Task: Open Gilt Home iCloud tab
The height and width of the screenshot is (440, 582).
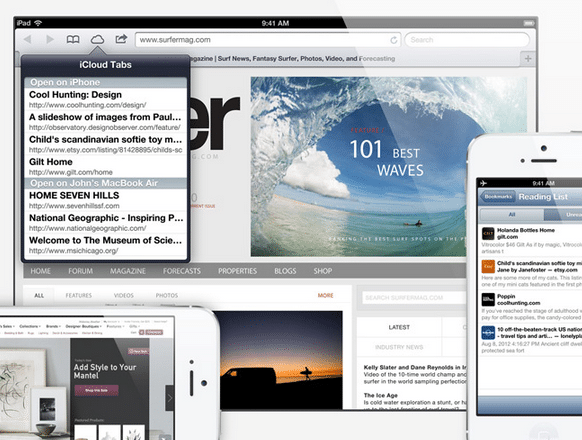Action: click(105, 166)
